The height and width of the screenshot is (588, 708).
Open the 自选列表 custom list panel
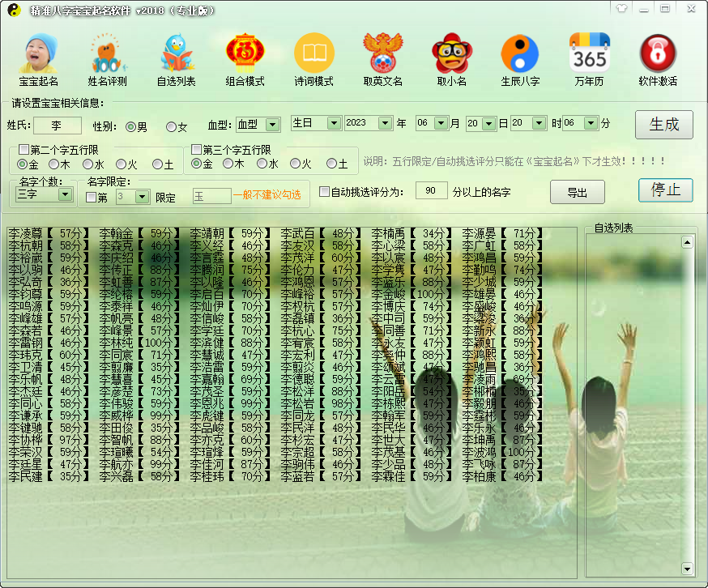[x=175, y=57]
